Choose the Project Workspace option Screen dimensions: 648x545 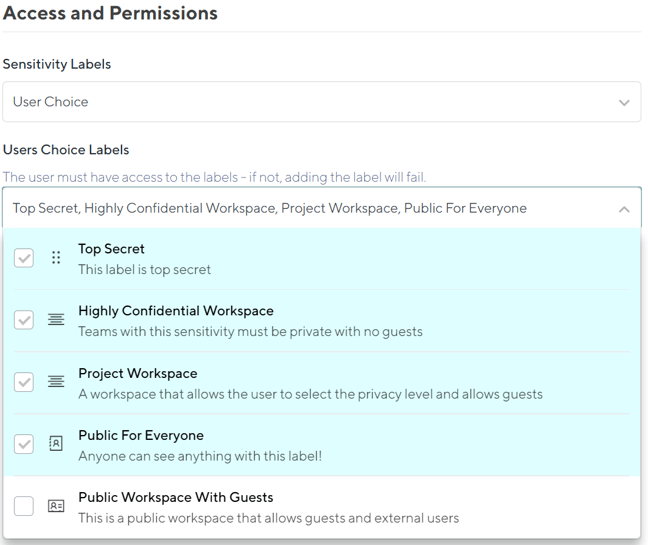point(138,373)
